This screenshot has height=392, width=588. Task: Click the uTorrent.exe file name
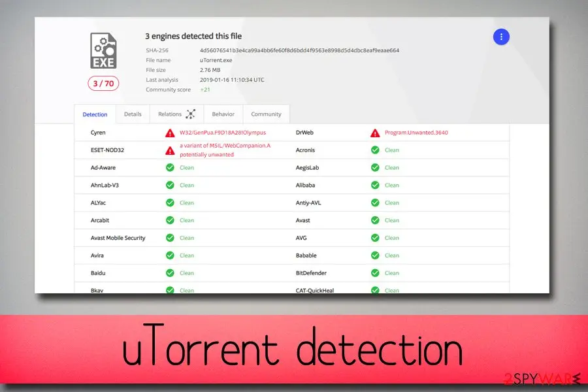click(x=216, y=60)
